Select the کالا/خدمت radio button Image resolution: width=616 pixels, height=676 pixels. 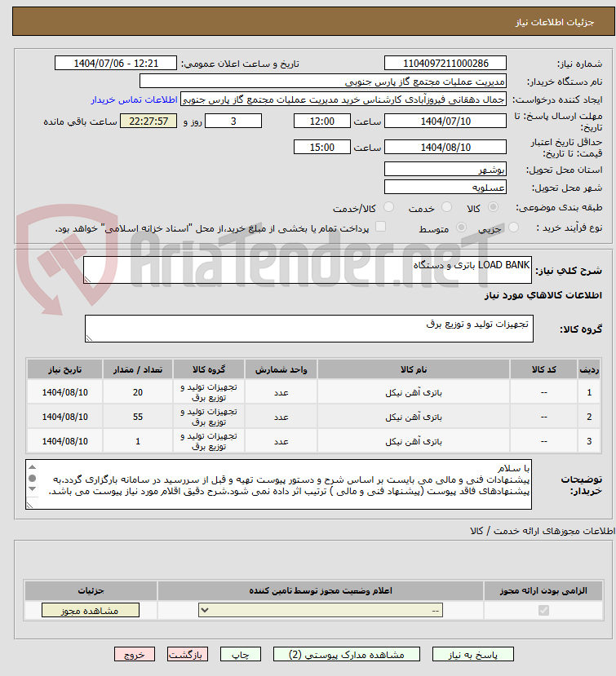tap(388, 207)
